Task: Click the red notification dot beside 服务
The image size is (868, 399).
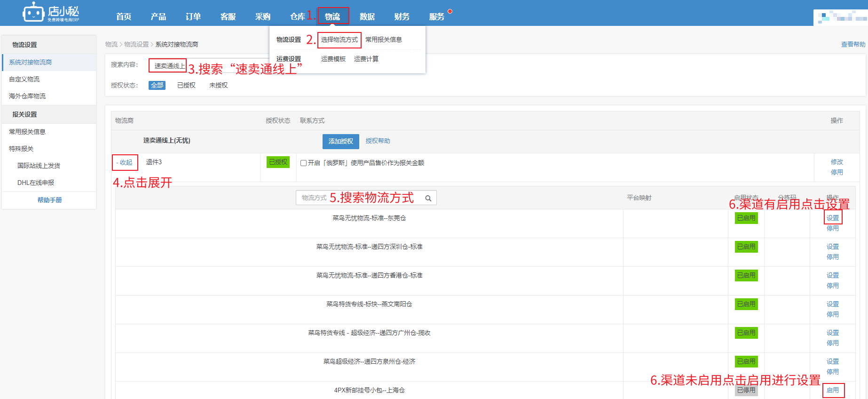Action: [450, 11]
